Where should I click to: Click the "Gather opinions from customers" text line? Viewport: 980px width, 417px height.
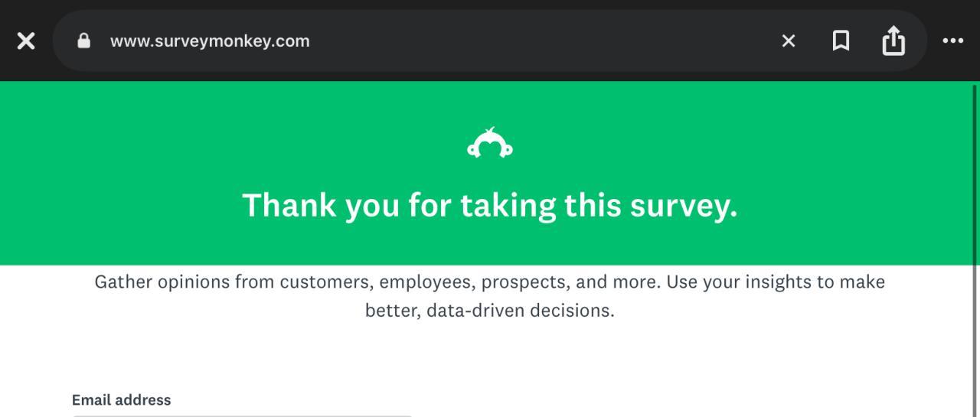pyautogui.click(x=490, y=282)
